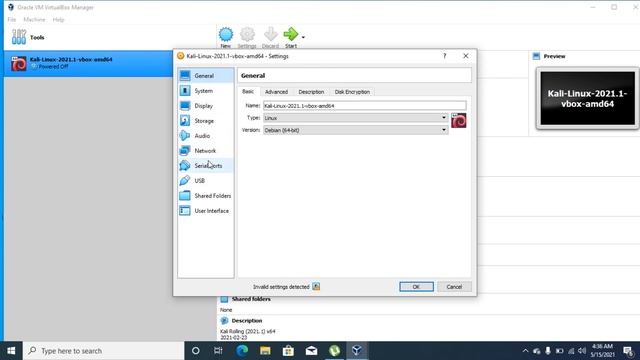
Task: Open the Start button dropdown arrow
Action: (303, 37)
